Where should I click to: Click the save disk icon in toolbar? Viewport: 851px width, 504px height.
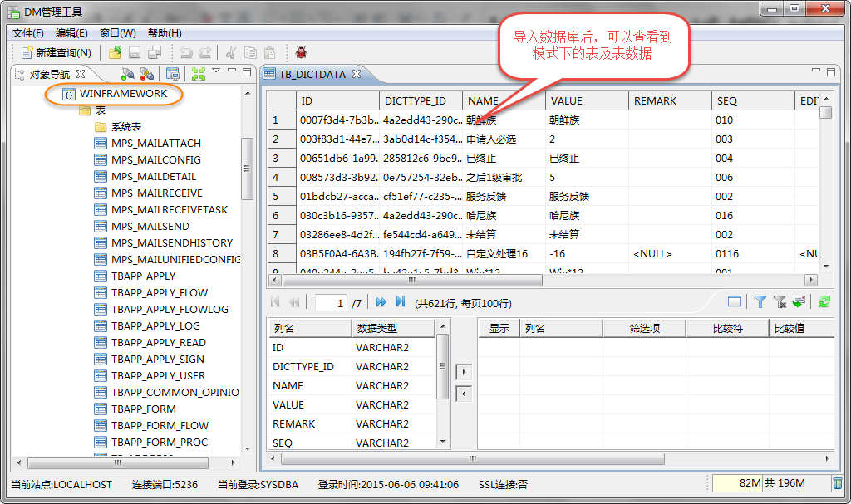point(135,52)
